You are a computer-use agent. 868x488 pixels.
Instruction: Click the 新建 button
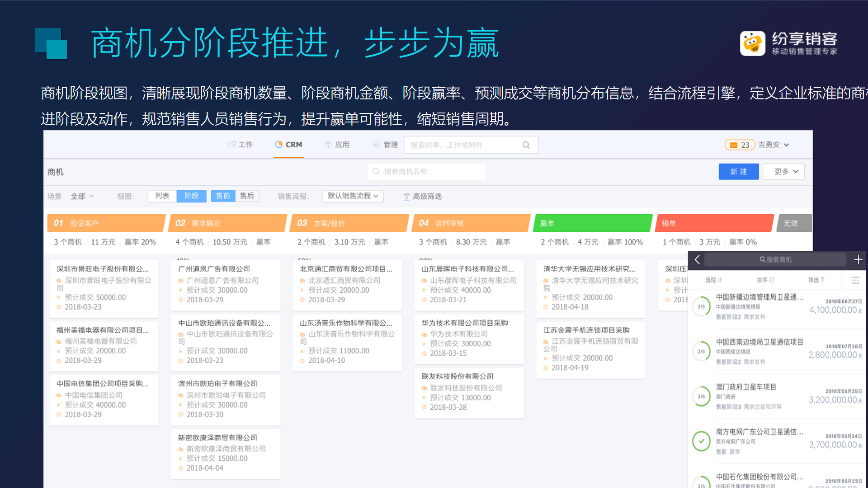[x=739, y=172]
